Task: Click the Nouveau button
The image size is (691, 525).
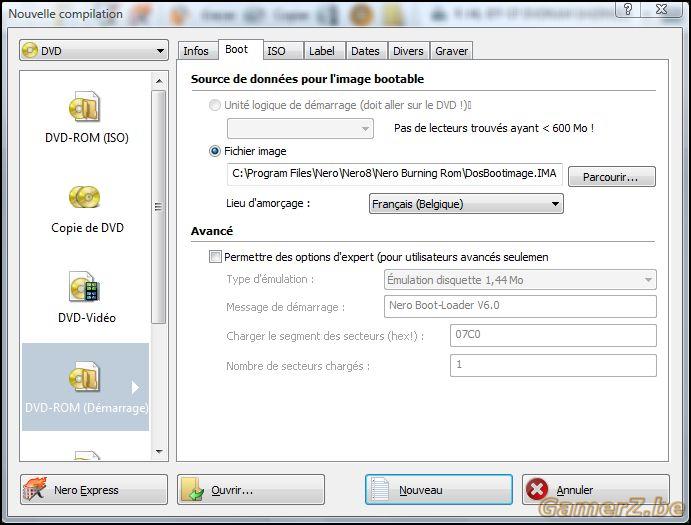Action: (x=439, y=489)
